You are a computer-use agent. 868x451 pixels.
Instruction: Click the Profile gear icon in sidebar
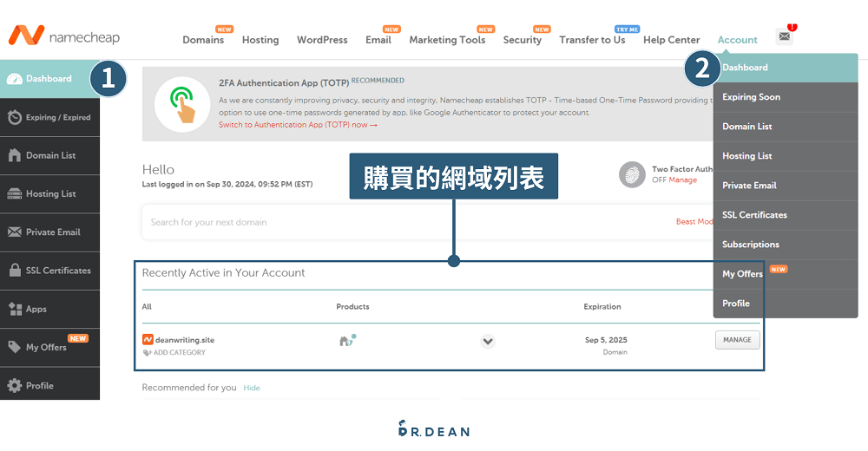coord(15,386)
